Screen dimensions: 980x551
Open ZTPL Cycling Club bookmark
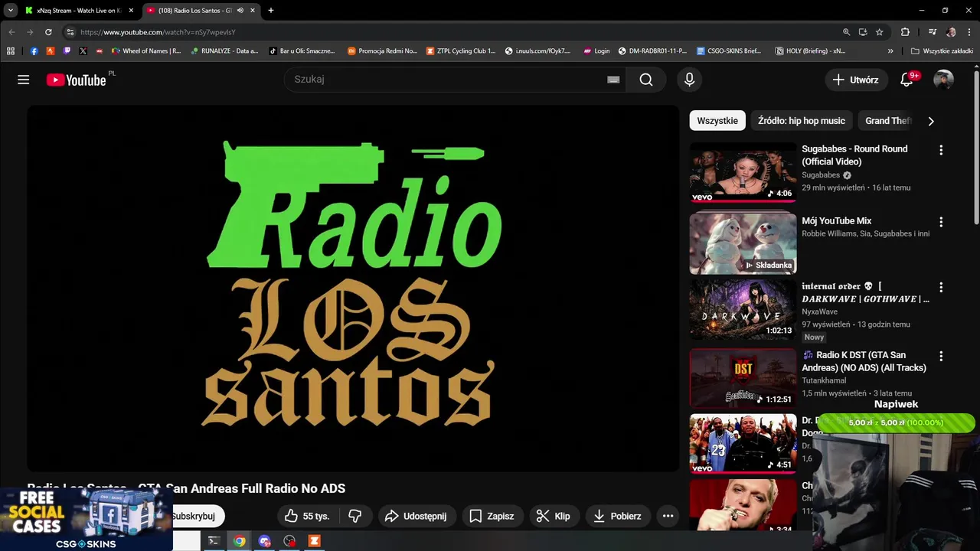click(461, 51)
